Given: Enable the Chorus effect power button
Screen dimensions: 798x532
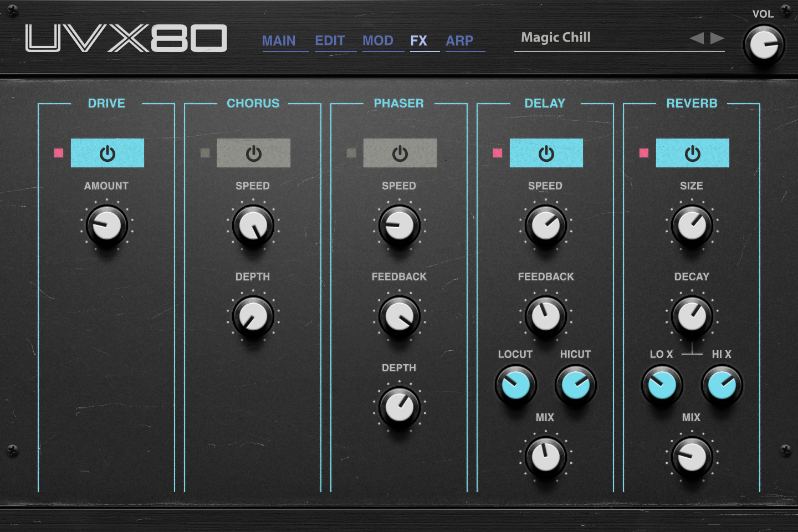Looking at the screenshot, I should [254, 153].
